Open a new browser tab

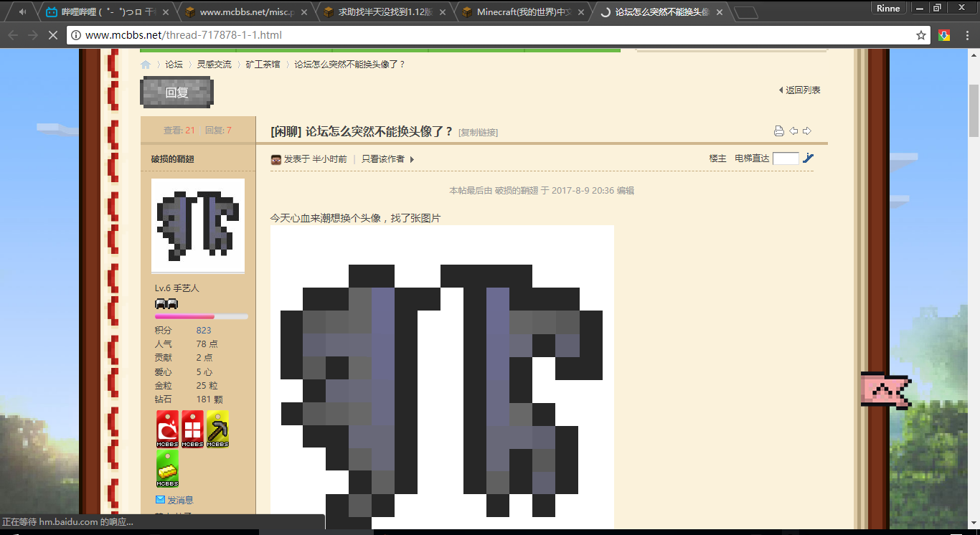(746, 12)
